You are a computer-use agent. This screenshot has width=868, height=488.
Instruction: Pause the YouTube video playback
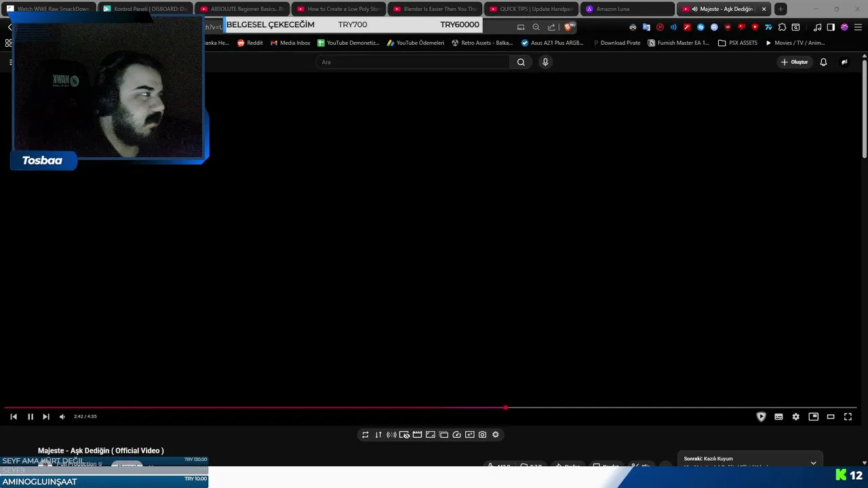30,417
